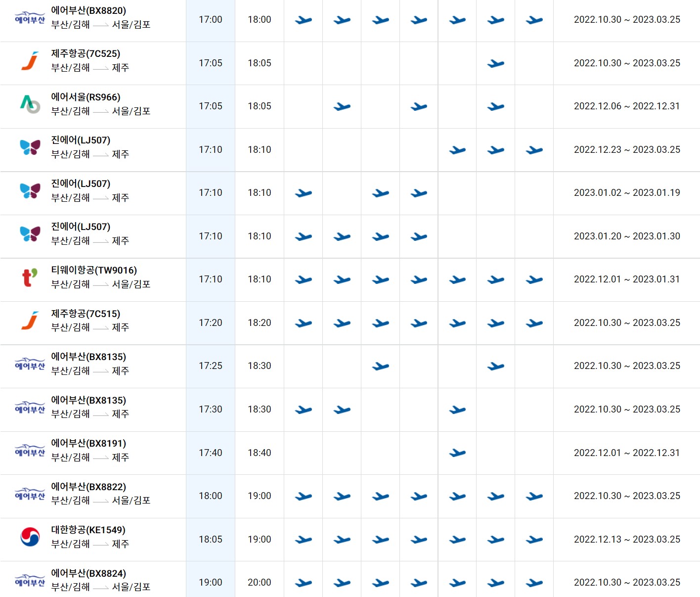700x597 pixels.
Task: Select flight name 에어서울(RS966)
Action: point(86,97)
